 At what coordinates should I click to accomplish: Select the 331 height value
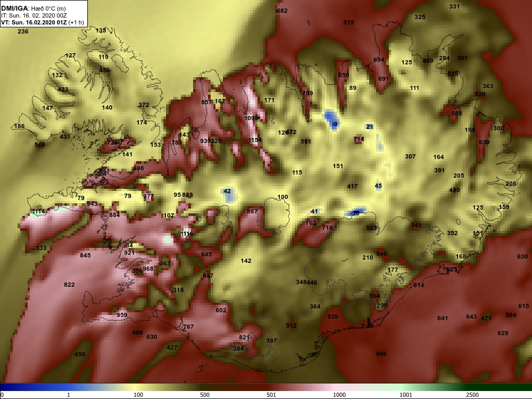pos(454,6)
